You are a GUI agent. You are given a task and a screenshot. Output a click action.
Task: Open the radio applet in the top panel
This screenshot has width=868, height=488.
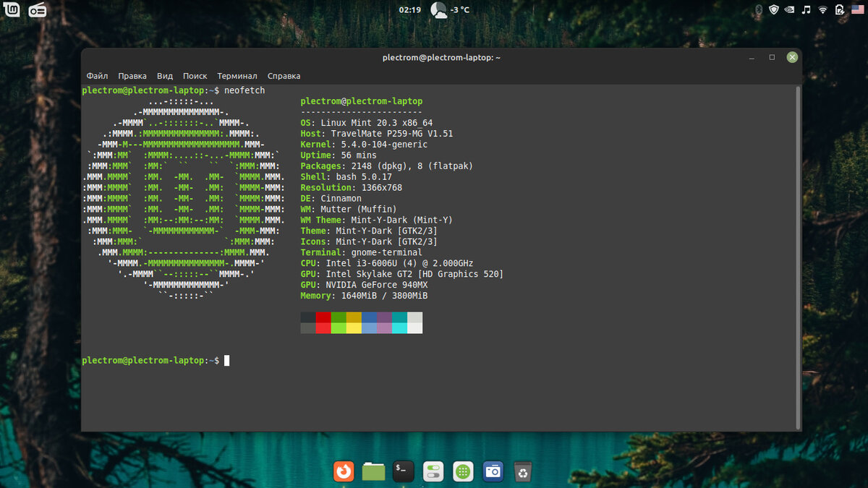pos(37,10)
